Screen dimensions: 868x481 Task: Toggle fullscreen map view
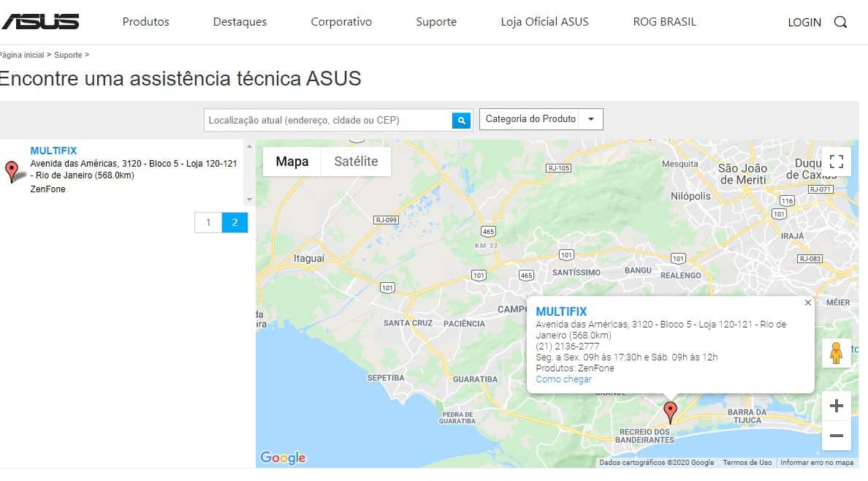[837, 162]
